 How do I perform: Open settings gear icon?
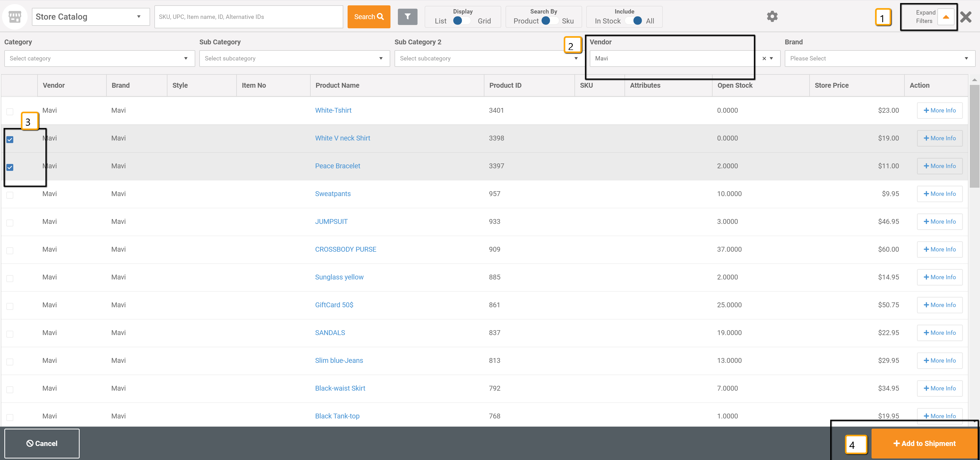point(772,17)
